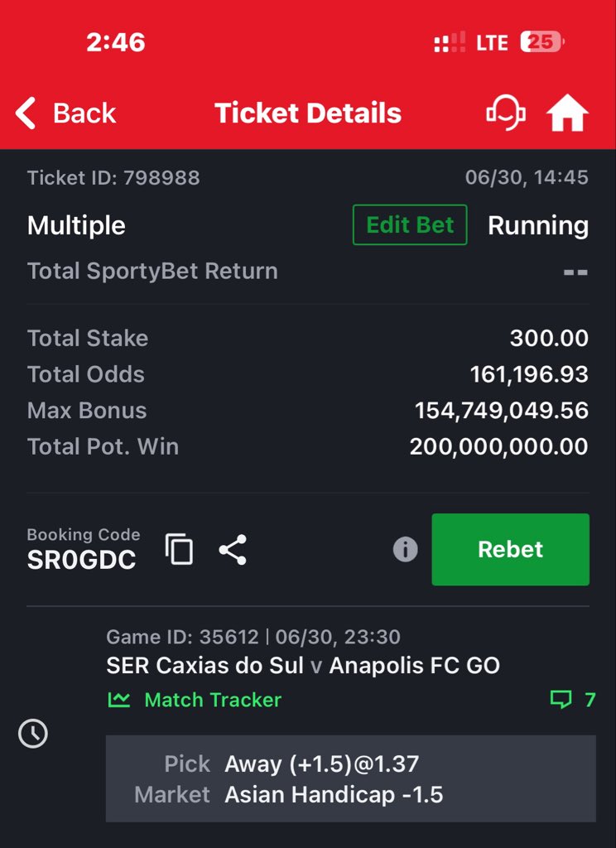Tap the green Rebet button
This screenshot has height=848, width=616.
point(511,550)
